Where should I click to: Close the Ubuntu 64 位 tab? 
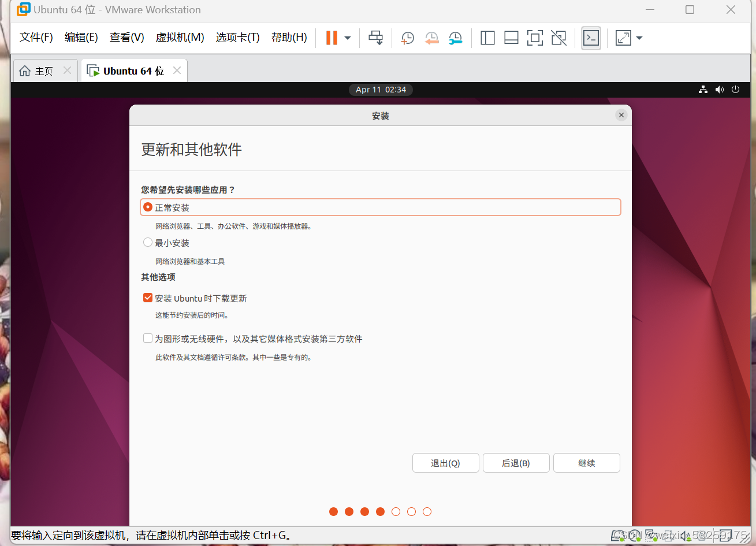[177, 70]
